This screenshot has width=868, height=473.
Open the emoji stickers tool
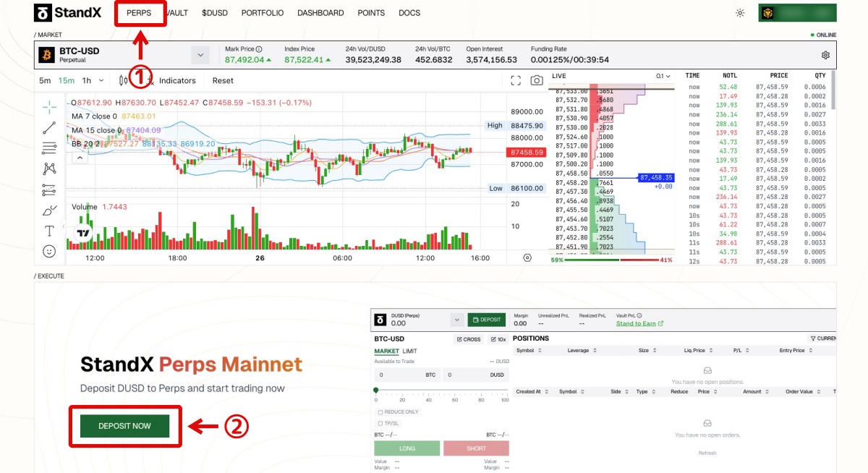pos(48,251)
